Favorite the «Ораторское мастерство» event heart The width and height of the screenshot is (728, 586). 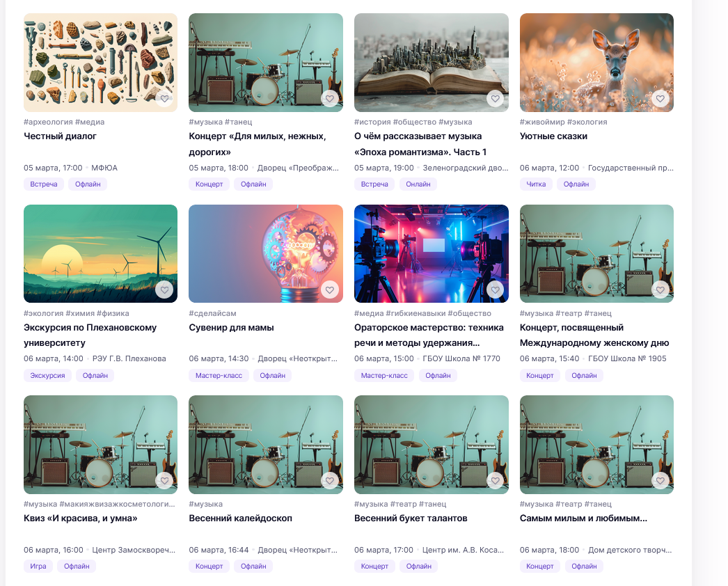(496, 290)
